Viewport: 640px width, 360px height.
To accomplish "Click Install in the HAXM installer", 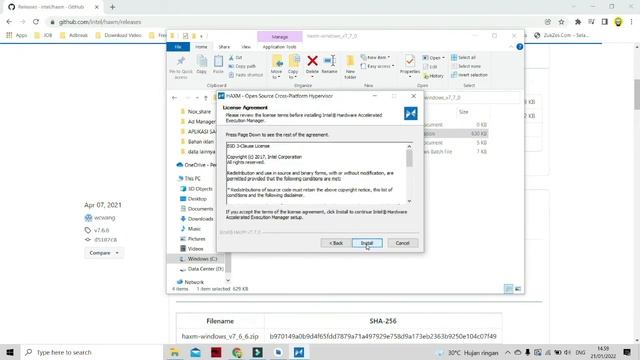I will pos(367,243).
